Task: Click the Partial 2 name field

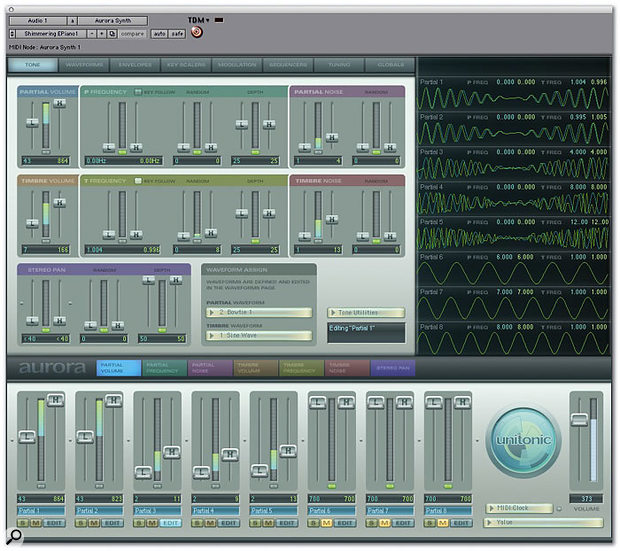Action: click(x=99, y=511)
